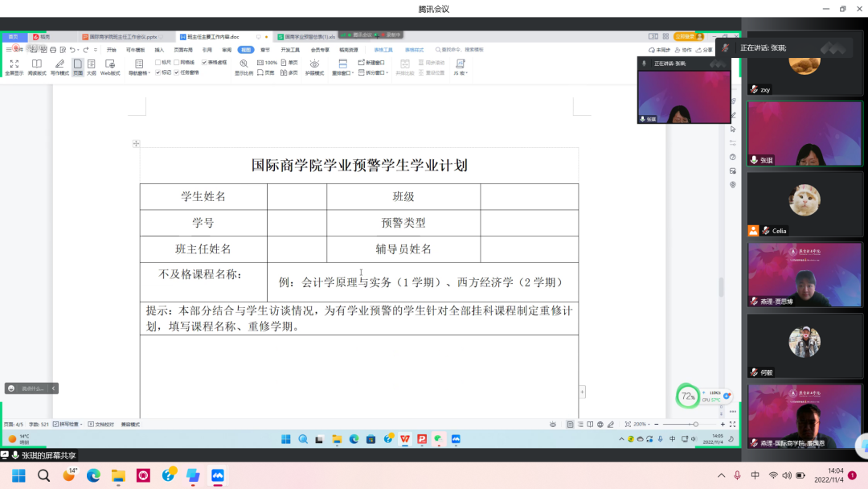
Task: Toggle the 标尺 ruler checkbox
Action: [158, 62]
